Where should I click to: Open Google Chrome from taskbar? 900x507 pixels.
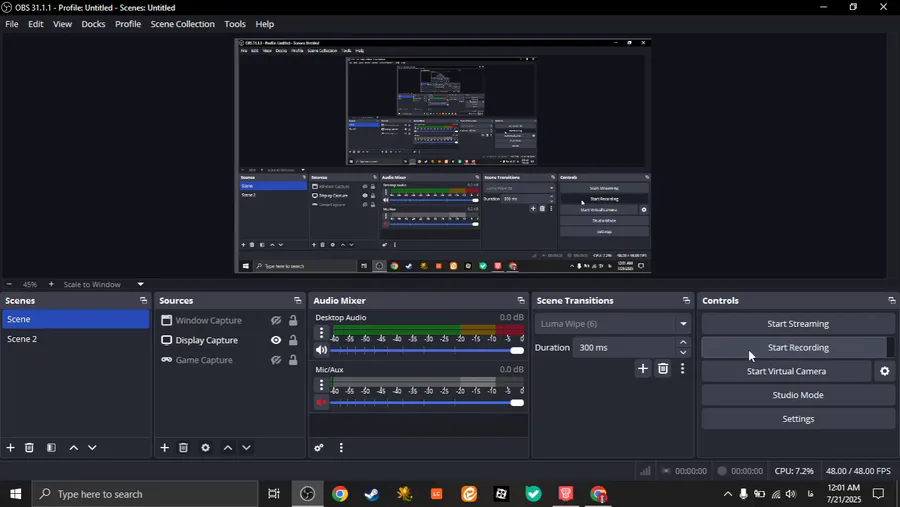click(x=340, y=494)
